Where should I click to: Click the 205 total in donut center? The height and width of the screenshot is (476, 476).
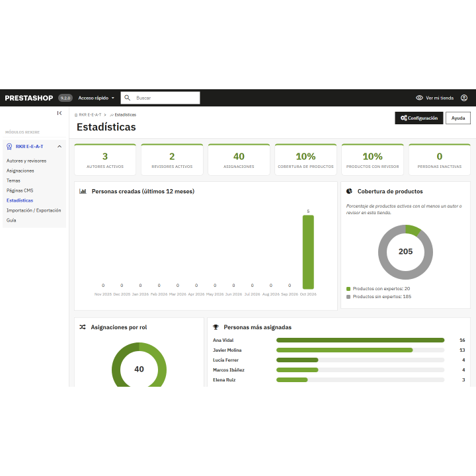(405, 251)
